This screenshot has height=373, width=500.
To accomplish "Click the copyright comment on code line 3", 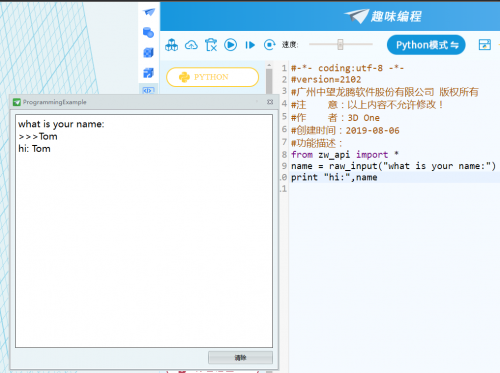I will [x=385, y=92].
